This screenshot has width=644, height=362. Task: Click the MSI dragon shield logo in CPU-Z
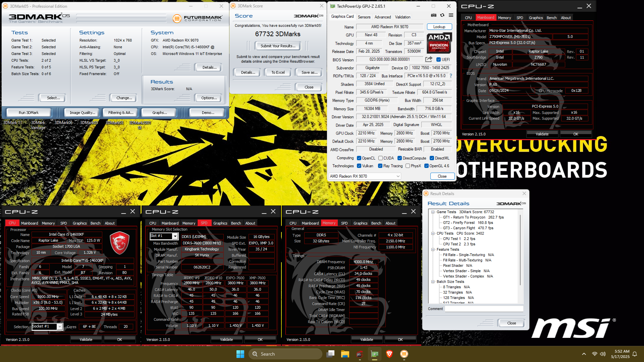120,243
